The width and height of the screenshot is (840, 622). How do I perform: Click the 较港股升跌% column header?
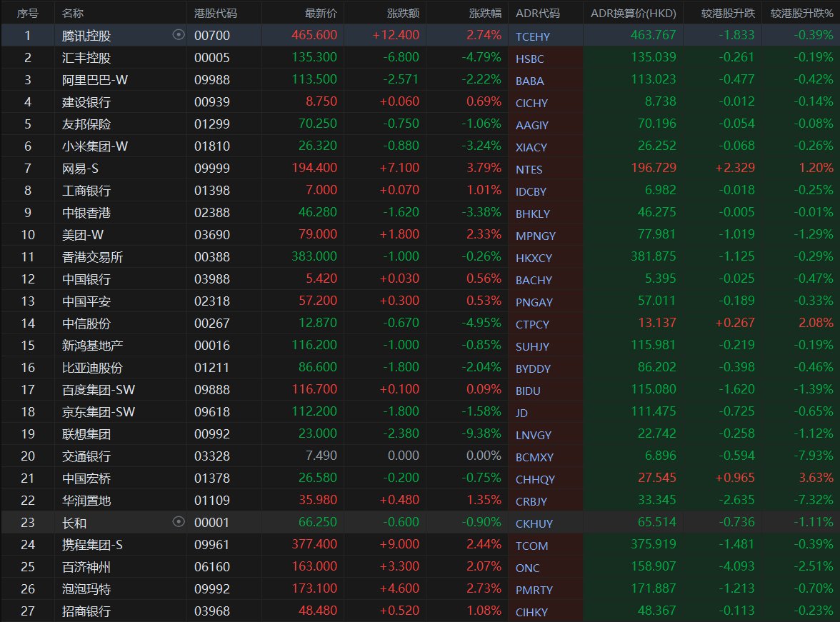(801, 13)
